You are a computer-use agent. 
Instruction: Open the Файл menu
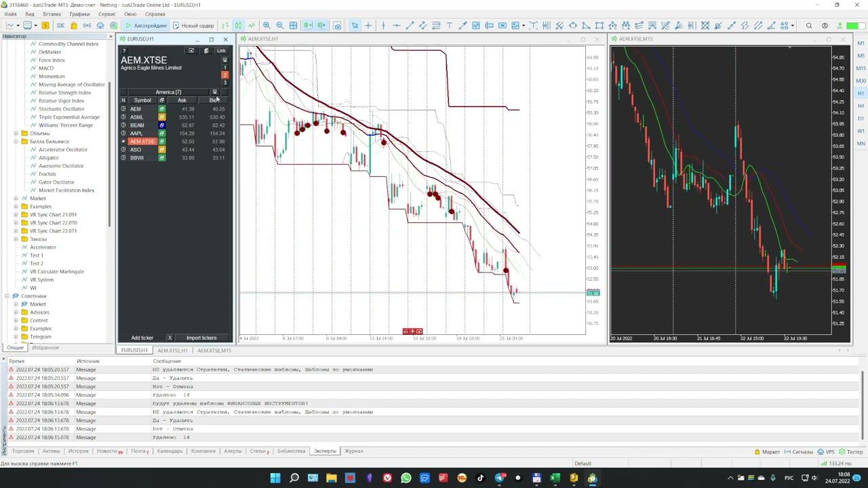tap(10, 14)
